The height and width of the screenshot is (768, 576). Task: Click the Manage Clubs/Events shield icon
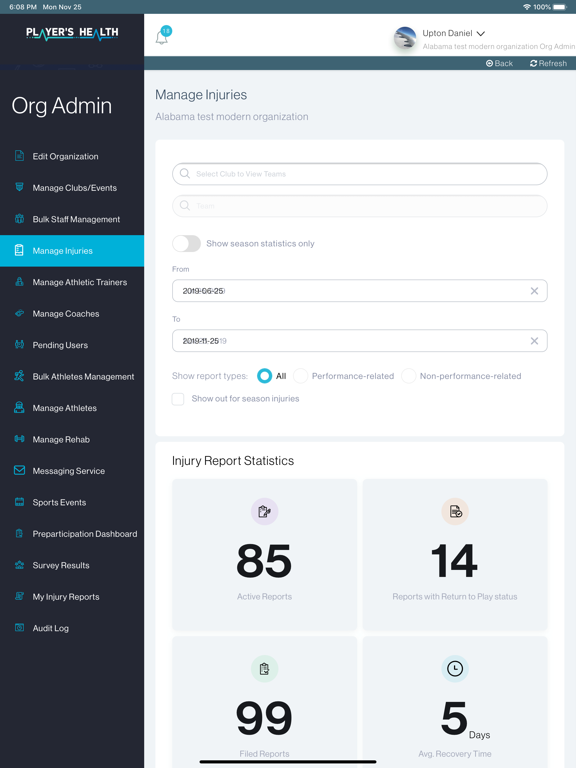coord(19,188)
